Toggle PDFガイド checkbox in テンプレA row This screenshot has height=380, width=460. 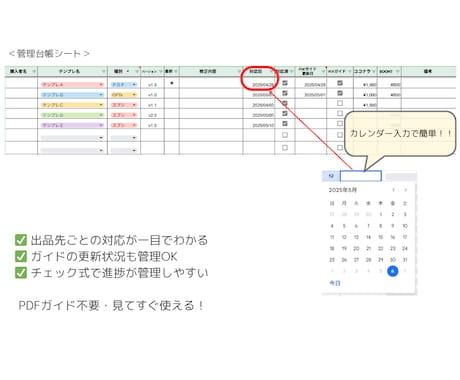[x=340, y=83]
